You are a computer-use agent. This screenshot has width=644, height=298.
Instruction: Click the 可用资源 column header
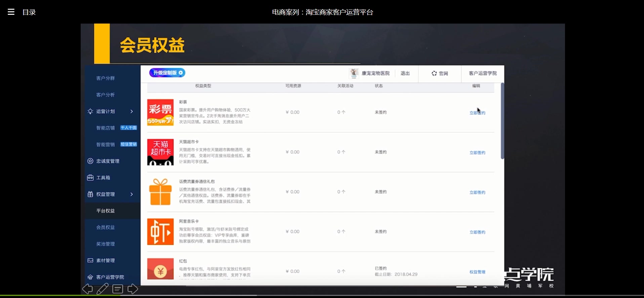coord(293,86)
